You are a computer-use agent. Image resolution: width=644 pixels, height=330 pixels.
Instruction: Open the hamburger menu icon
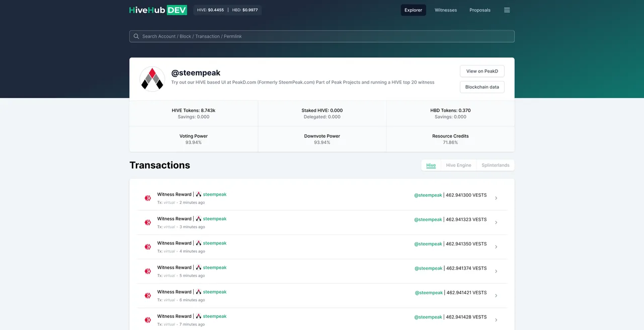point(507,10)
